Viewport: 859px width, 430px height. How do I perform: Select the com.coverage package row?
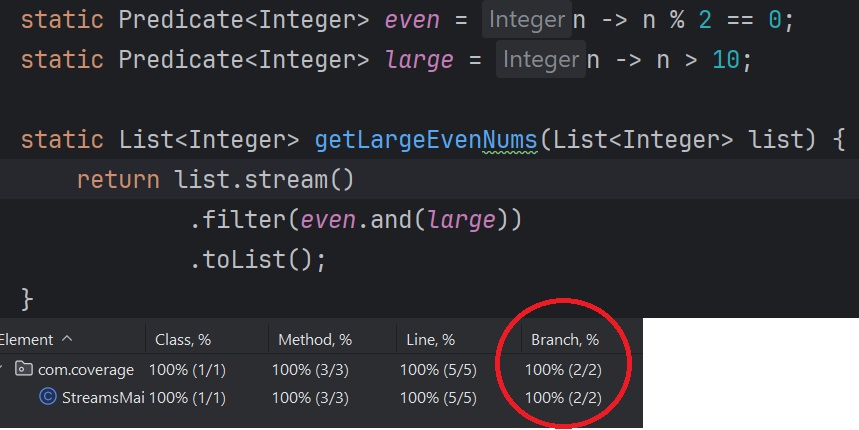point(88,370)
